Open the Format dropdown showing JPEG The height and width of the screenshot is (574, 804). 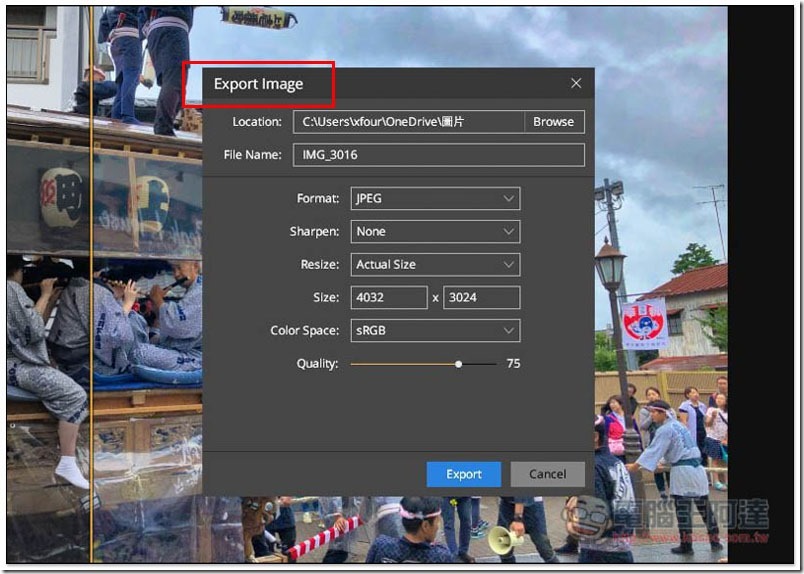point(435,199)
